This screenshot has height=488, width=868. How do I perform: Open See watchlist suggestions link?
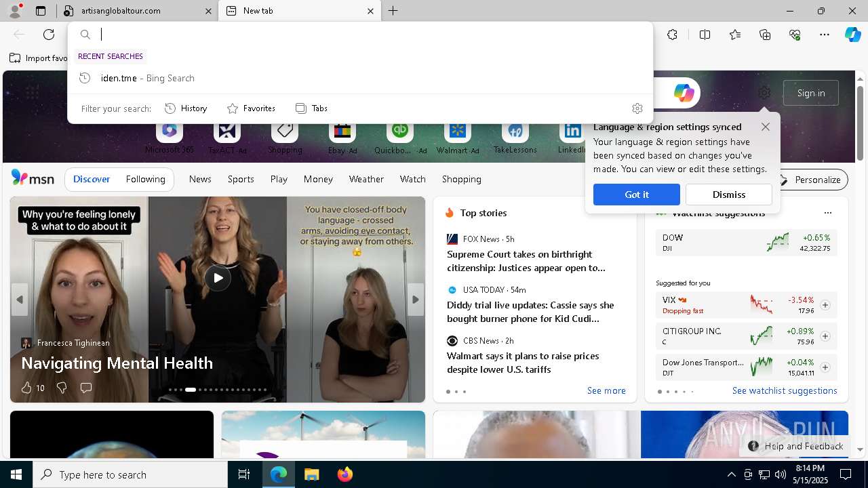(785, 390)
